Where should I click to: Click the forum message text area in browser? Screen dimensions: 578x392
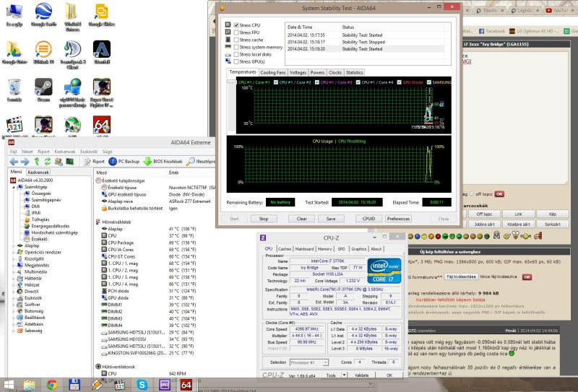[x=515, y=117]
